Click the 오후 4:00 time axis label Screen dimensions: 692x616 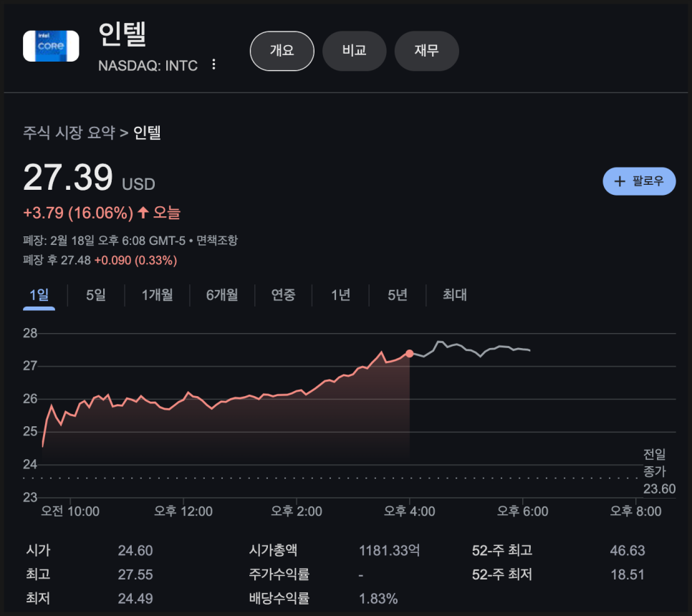coord(410,511)
